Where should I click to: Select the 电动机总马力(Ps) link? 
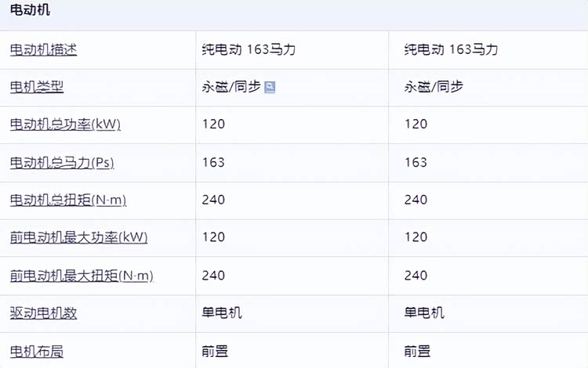[62, 162]
